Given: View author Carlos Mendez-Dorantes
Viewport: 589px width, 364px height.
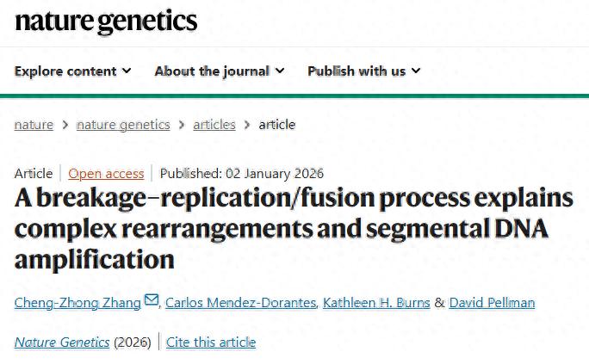Looking at the screenshot, I should [x=239, y=302].
